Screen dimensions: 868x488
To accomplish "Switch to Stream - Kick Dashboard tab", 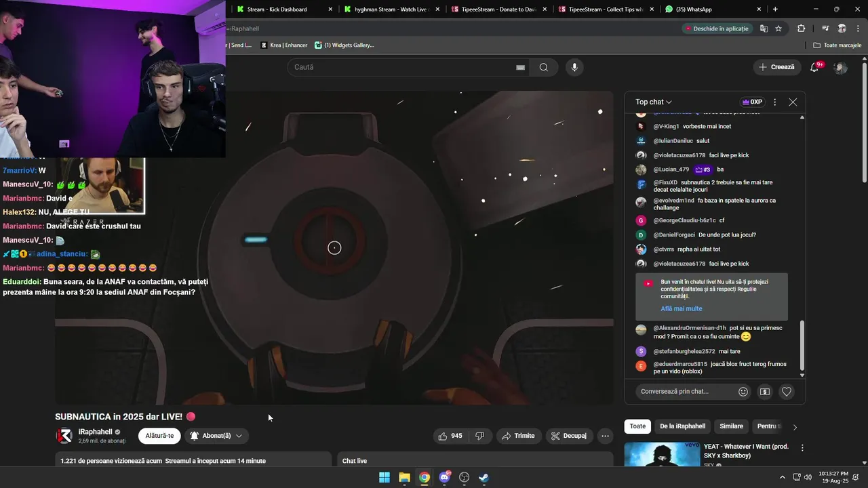I will point(284,9).
